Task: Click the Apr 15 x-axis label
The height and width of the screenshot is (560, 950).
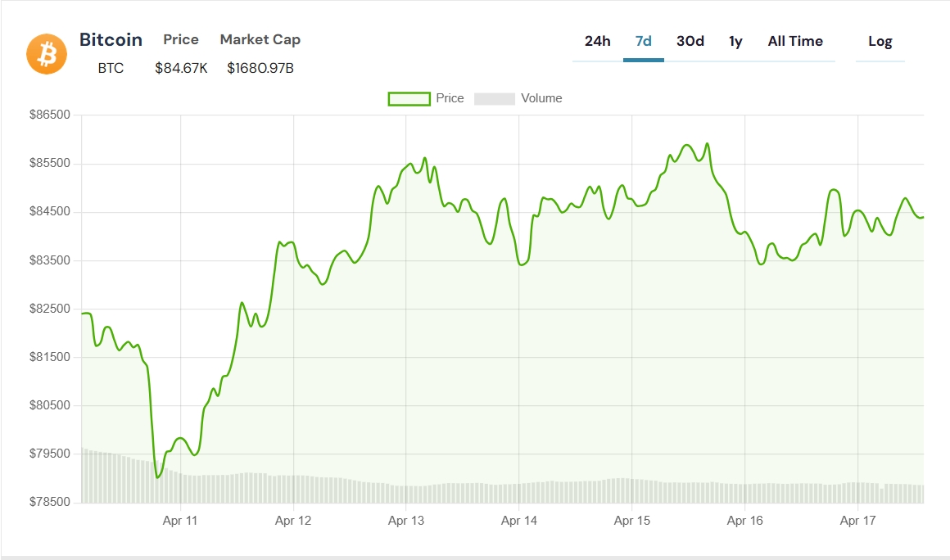Action: coord(632,521)
